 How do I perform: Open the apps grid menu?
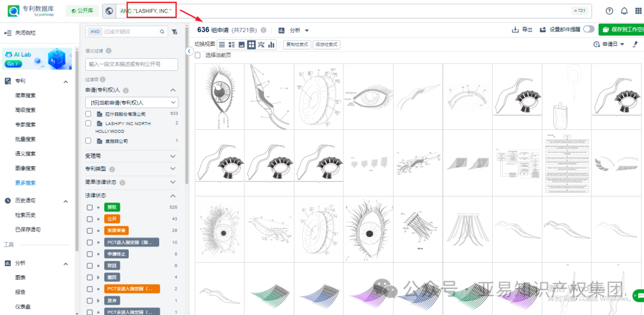coord(639,11)
